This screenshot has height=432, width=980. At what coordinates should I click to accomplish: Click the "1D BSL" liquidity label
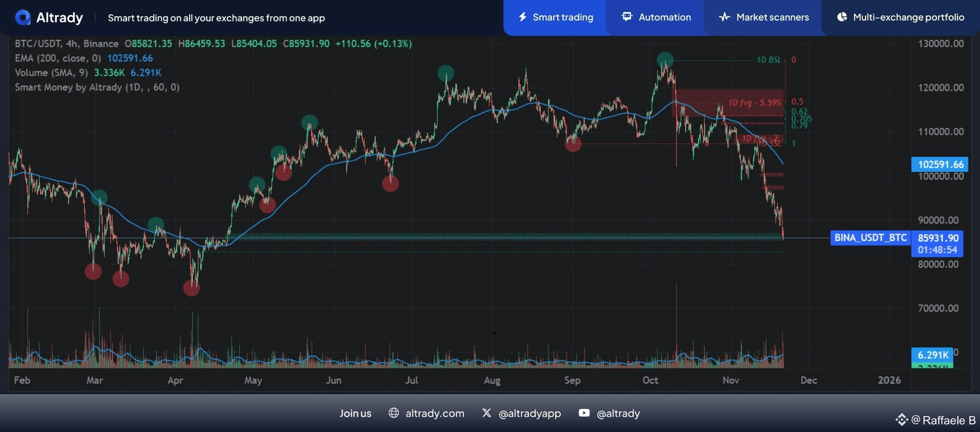tap(768, 60)
